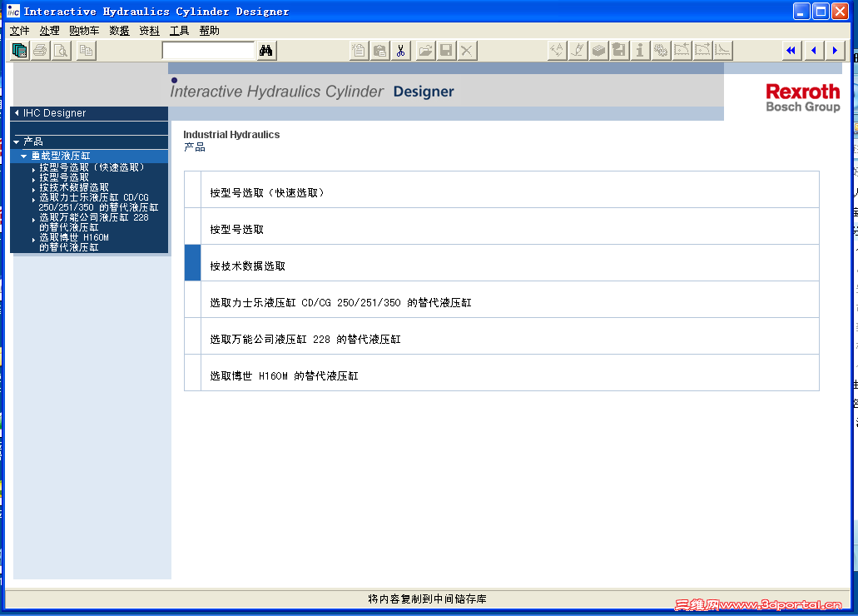This screenshot has width=858, height=616.
Task: Click the single left arrow back button
Action: (x=814, y=51)
